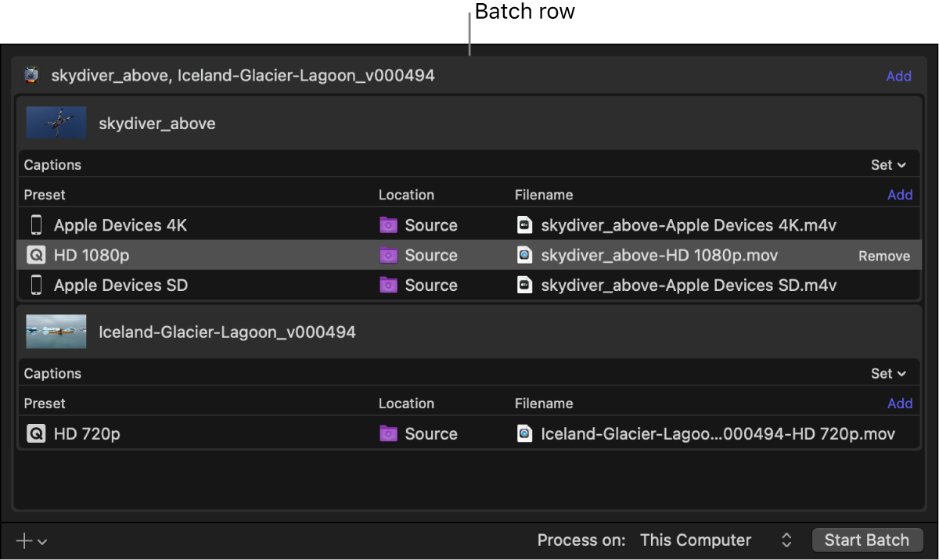Click the QuickTime icon beside HD 1080p
The image size is (939, 560).
coord(36,255)
